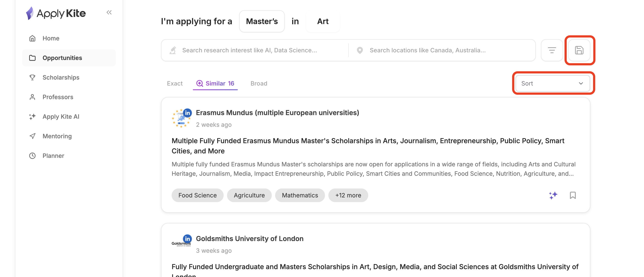This screenshot has height=277, width=644.
Task: Open Apply Kite AI sidebar item
Action: (x=61, y=117)
